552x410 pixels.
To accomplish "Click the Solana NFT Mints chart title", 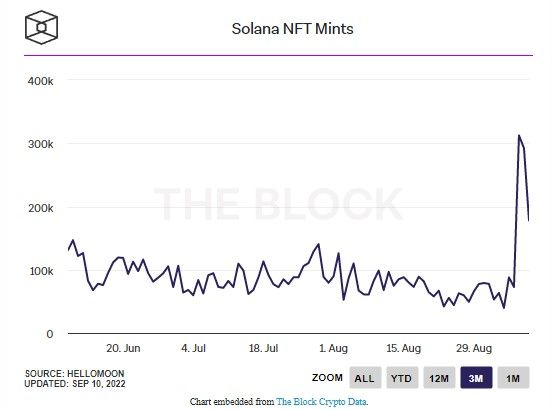I will (293, 29).
